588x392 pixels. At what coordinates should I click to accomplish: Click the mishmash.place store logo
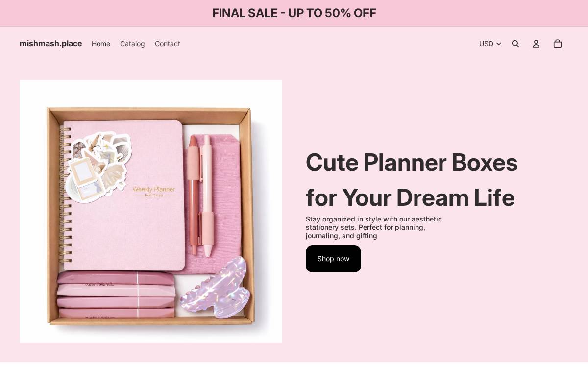click(51, 43)
